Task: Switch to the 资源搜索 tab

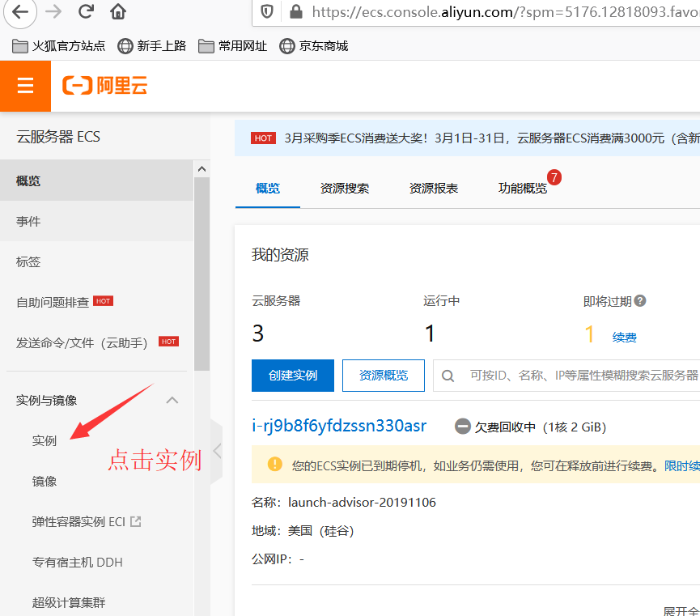Action: pyautogui.click(x=345, y=188)
